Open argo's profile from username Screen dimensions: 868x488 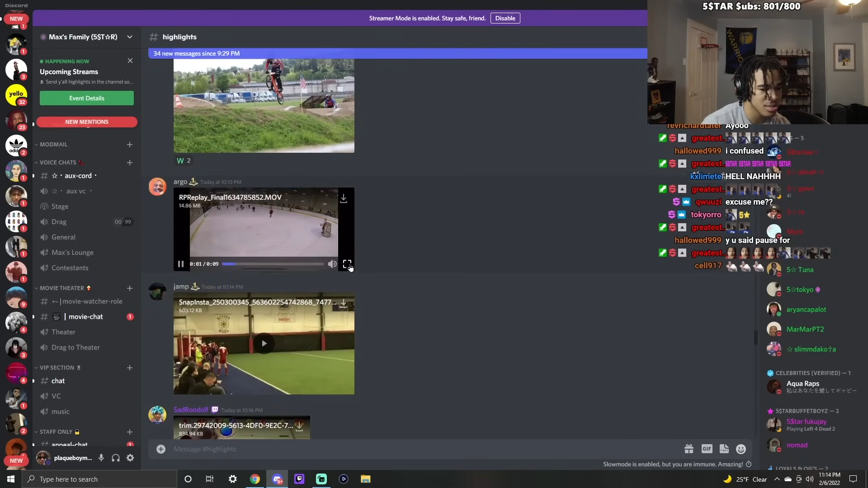pos(180,182)
